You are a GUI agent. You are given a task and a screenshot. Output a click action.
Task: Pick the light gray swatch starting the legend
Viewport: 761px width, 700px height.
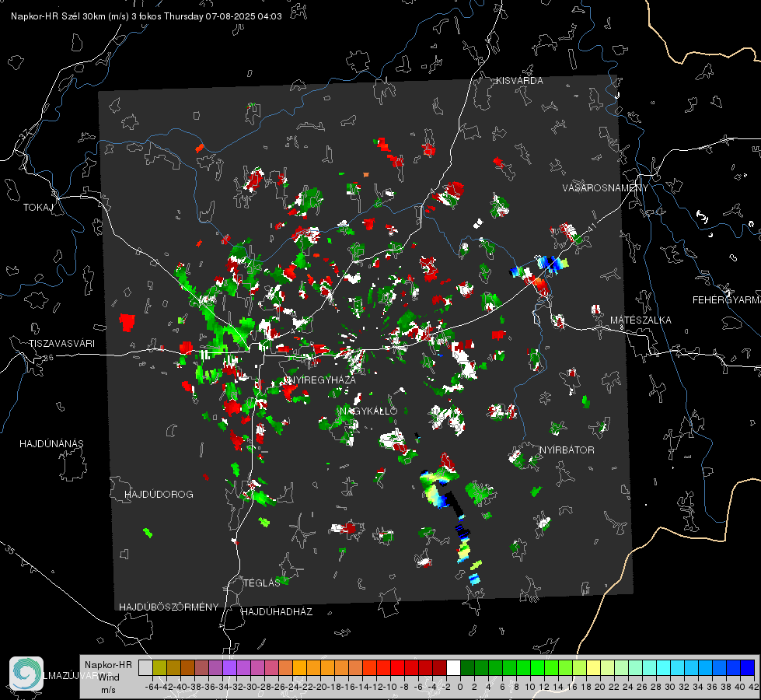pyautogui.click(x=145, y=667)
